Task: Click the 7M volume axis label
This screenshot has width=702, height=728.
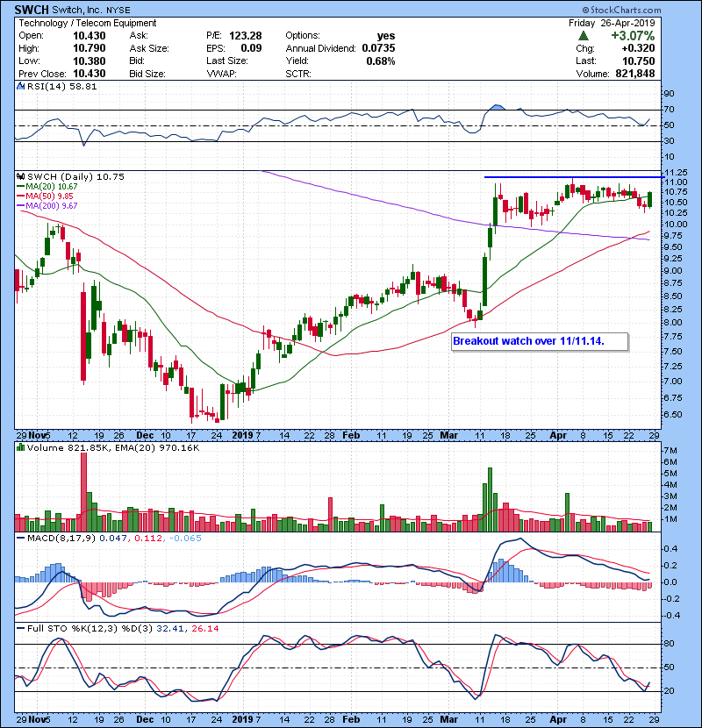Action: pos(671,450)
